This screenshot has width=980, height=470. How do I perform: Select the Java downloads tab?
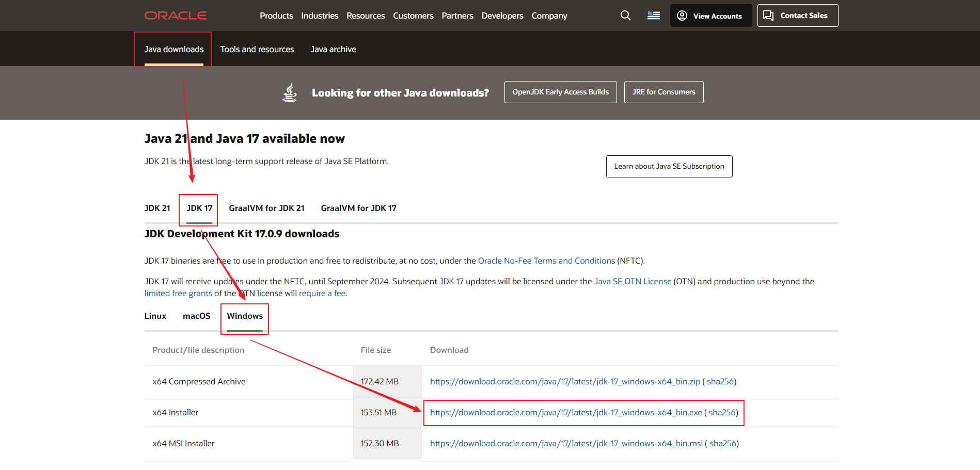pyautogui.click(x=174, y=49)
